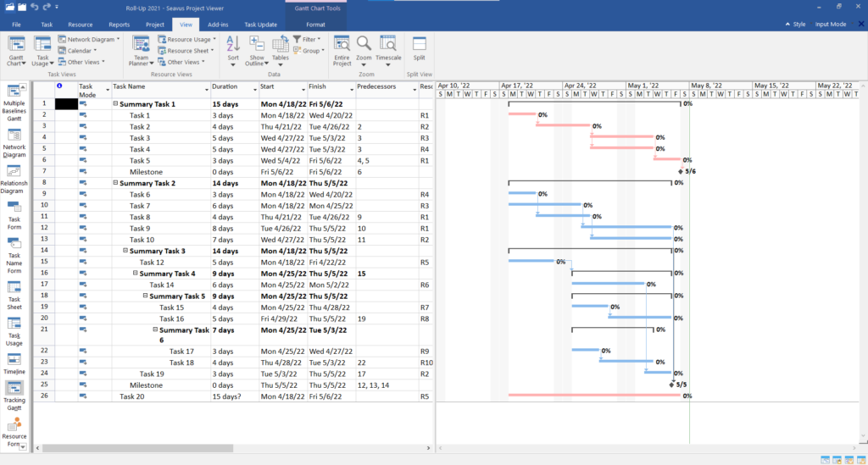Open Relationship Diagram from the sidebar
The height and width of the screenshot is (465, 868).
pos(14,180)
